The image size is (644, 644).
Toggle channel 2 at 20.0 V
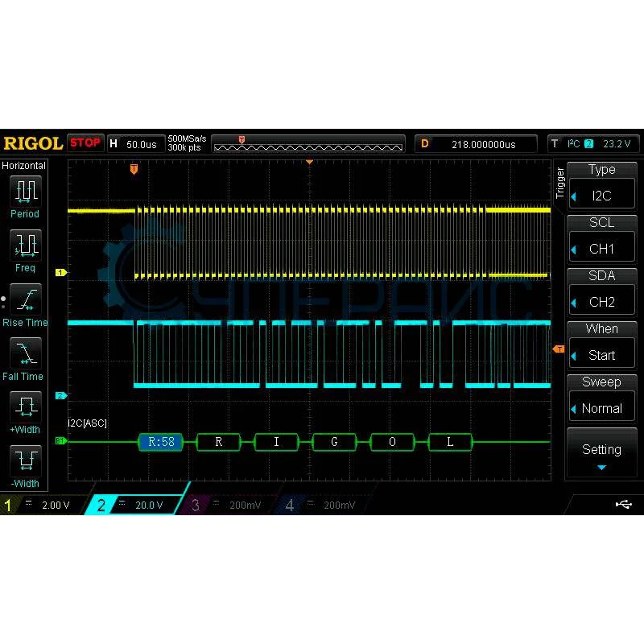(x=137, y=505)
